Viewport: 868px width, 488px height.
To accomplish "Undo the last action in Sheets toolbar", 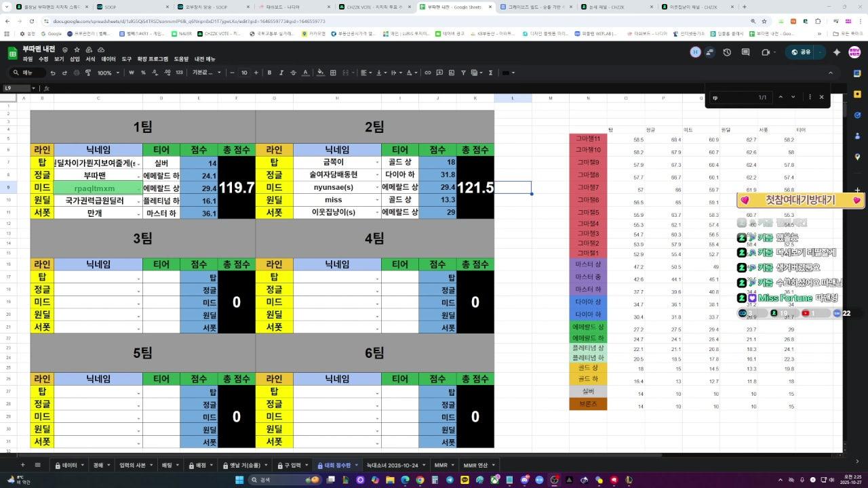I will tap(54, 73).
